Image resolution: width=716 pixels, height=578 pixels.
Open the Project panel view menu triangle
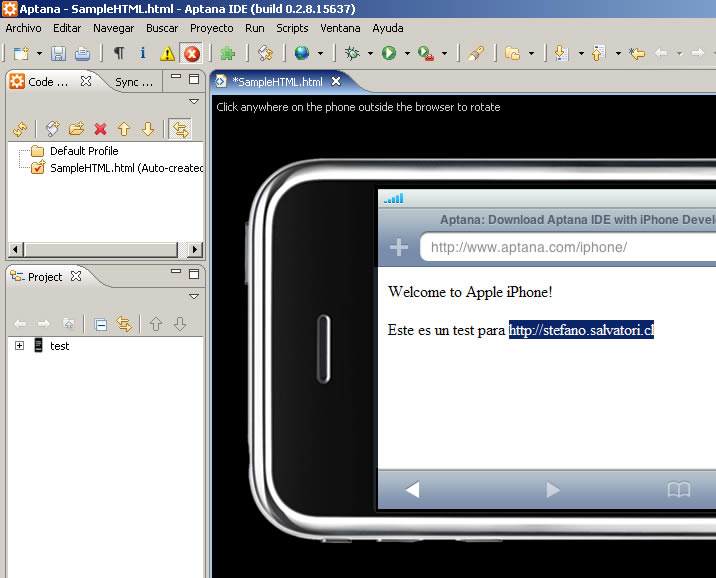tap(194, 297)
